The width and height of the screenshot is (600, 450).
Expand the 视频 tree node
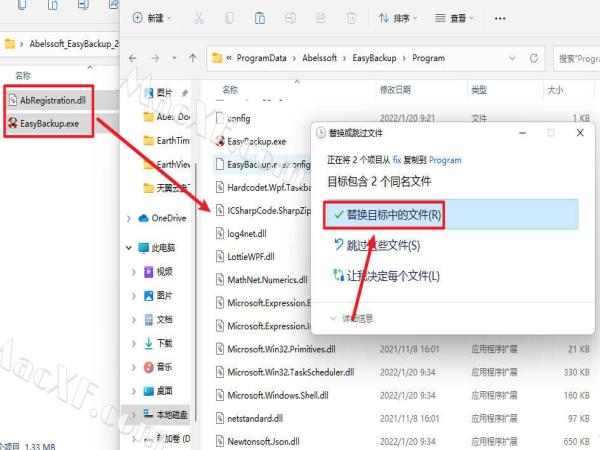pos(134,272)
